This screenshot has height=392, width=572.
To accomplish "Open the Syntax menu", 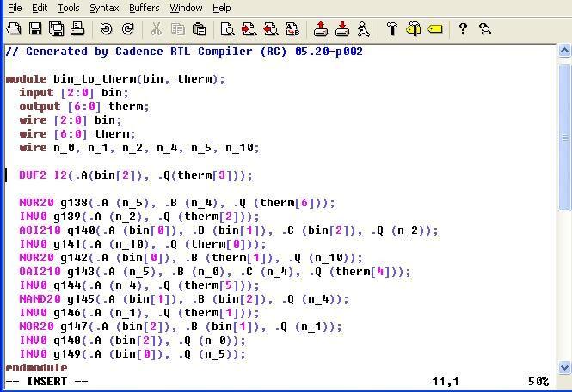I will coord(104,8).
